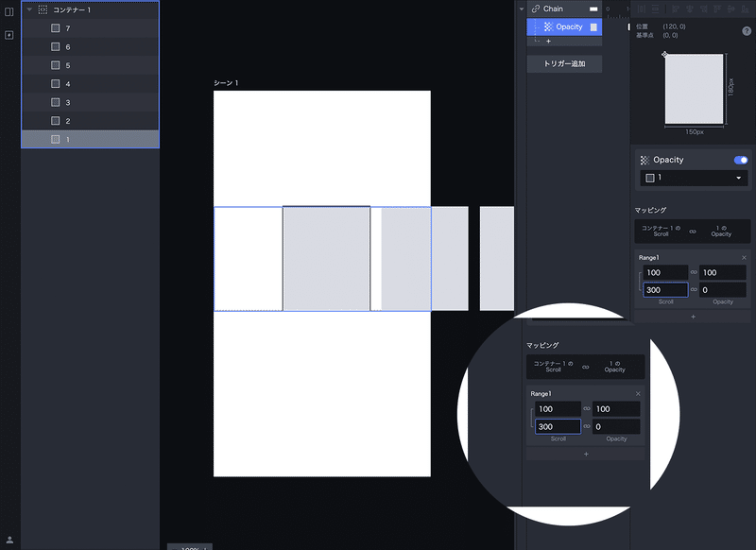756x550 pixels.
Task: Select the Chain trigger row
Action: pos(564,9)
